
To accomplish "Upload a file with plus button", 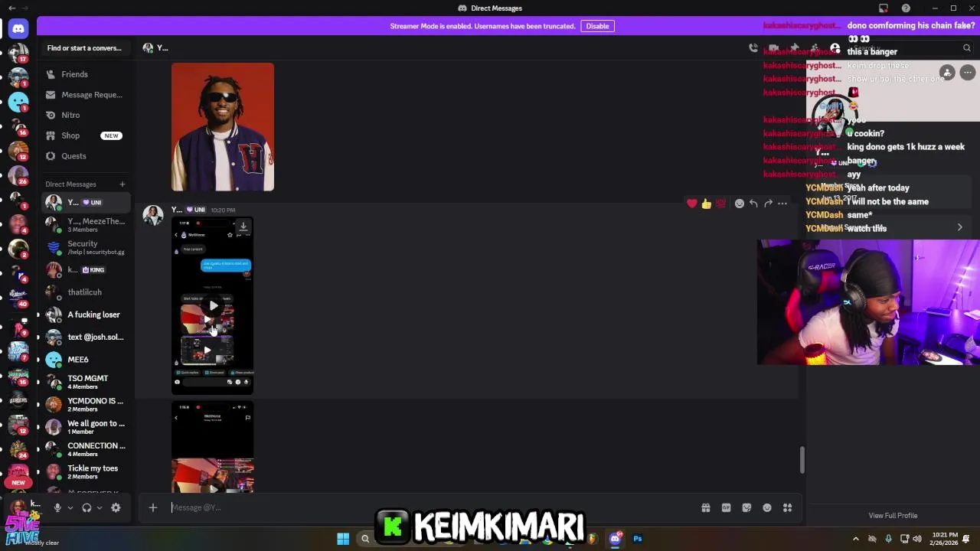I will click(x=152, y=507).
